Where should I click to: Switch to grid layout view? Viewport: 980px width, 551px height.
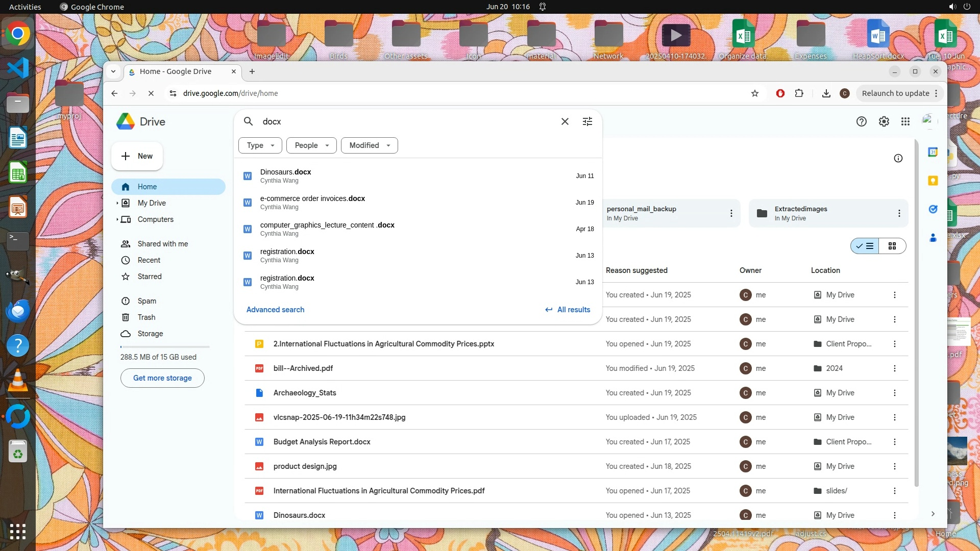point(892,246)
